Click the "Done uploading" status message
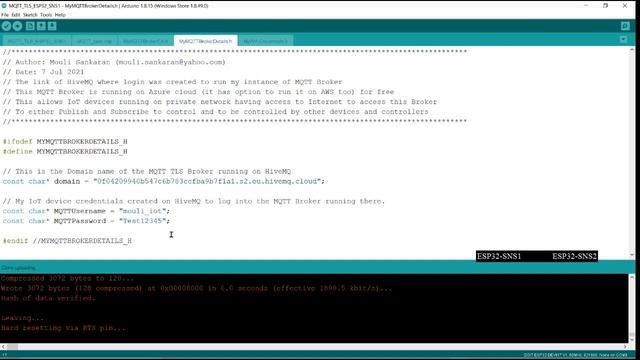 (x=18, y=268)
